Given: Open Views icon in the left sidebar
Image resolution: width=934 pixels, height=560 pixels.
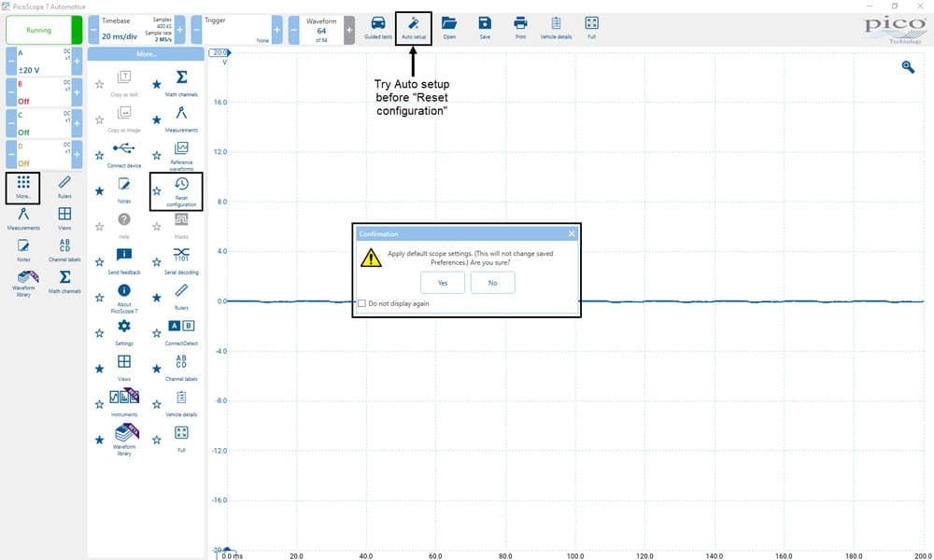Looking at the screenshot, I should (64, 218).
